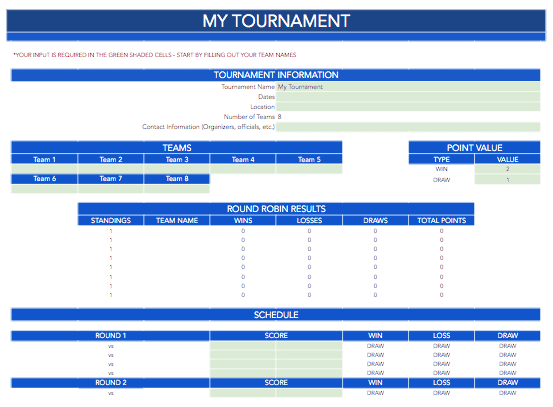Click the TOURNAMENT INFORMATION header

click(x=275, y=75)
